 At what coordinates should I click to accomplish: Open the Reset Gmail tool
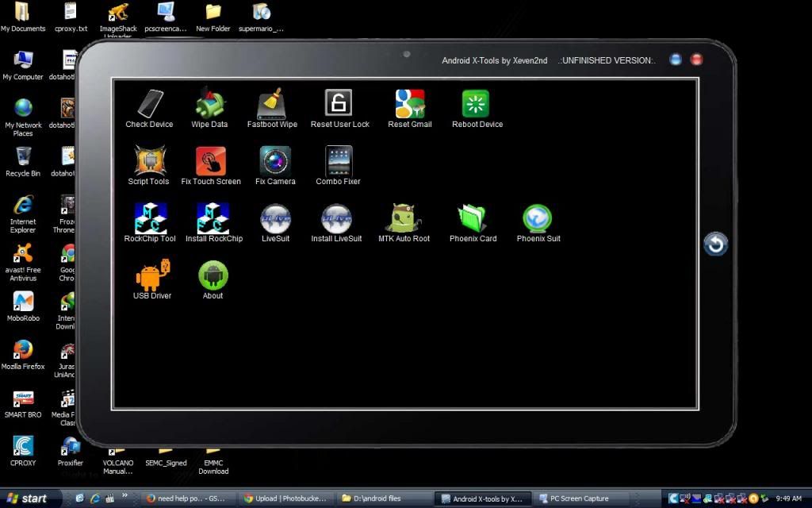(x=409, y=105)
